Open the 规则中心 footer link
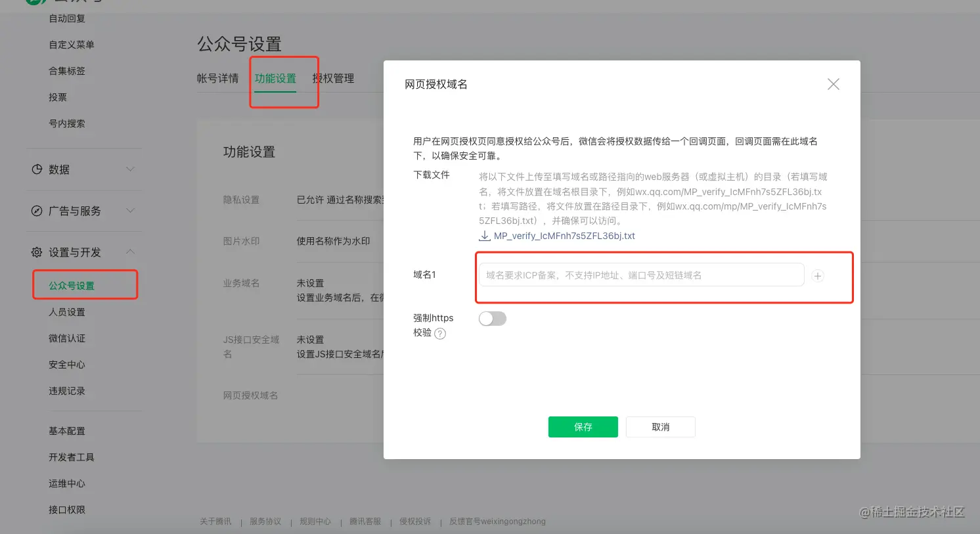This screenshot has width=980, height=534. [x=315, y=522]
